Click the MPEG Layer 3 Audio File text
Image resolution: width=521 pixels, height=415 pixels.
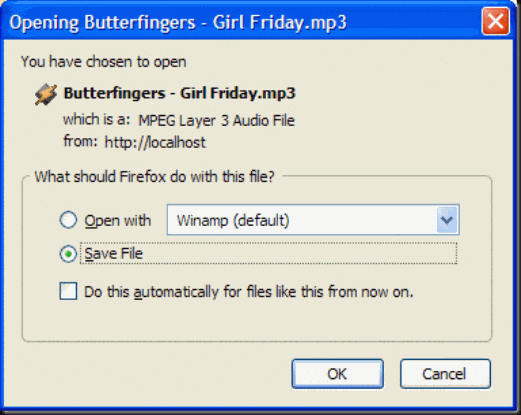click(x=216, y=121)
